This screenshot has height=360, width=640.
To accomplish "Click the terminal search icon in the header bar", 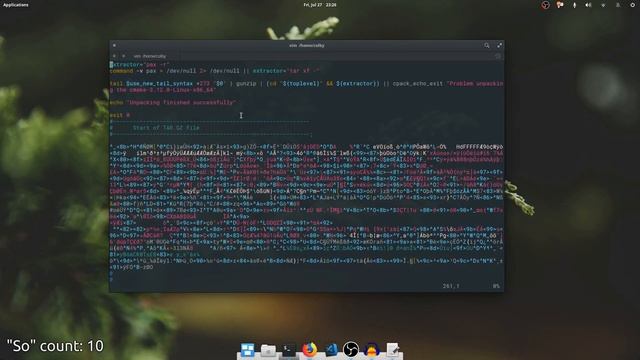I will tap(487, 45).
